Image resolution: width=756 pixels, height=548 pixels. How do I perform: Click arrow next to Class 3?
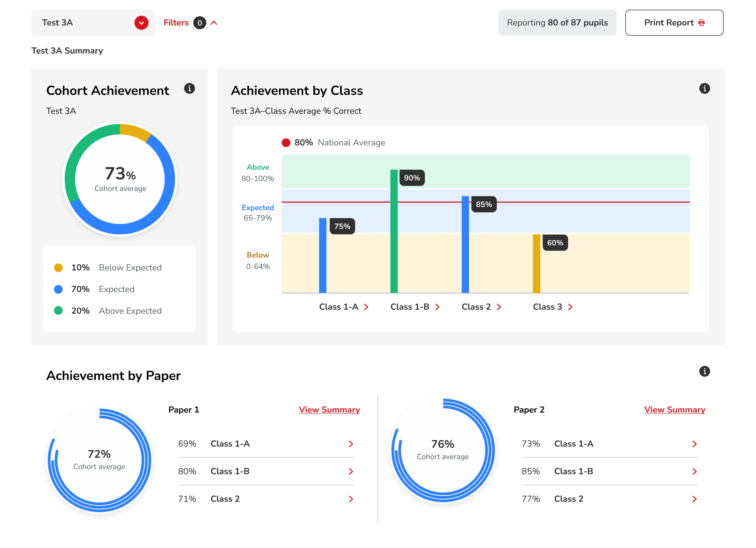570,307
